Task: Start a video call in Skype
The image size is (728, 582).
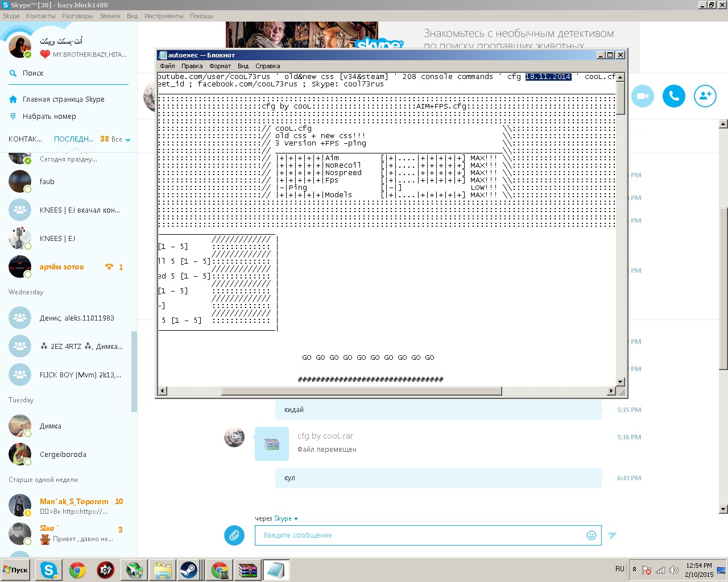Action: coord(643,96)
